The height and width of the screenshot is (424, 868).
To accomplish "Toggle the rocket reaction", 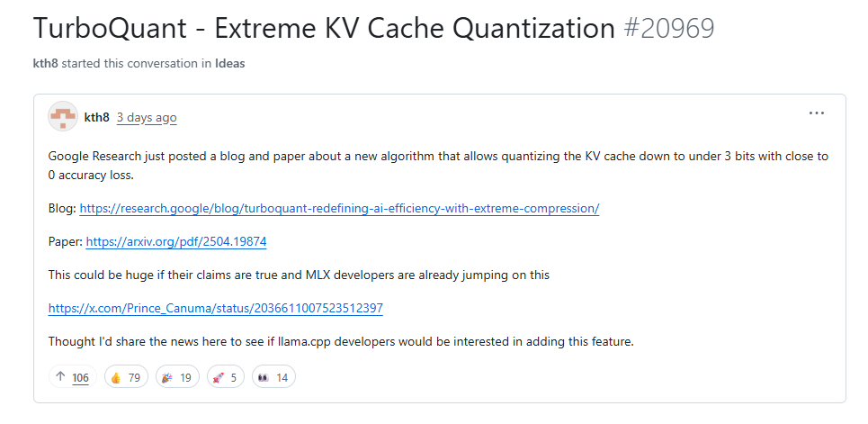I will click(225, 377).
